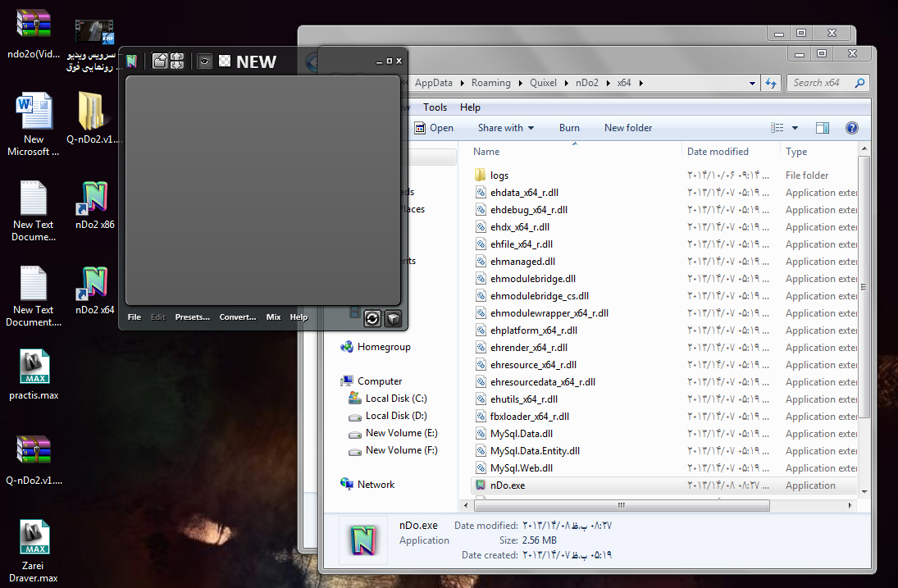
Task: Click the horizontal scrollbar of file list
Action: tap(622, 505)
